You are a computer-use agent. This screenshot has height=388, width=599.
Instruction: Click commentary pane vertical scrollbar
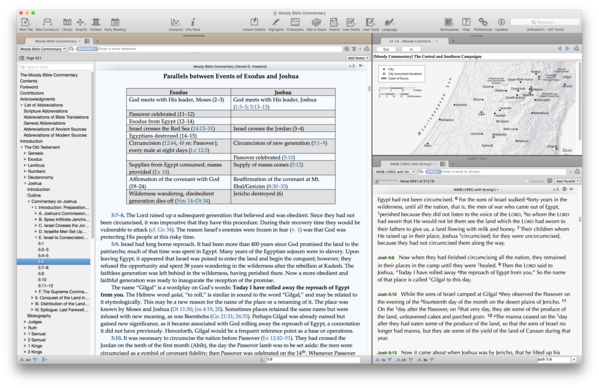click(x=369, y=89)
